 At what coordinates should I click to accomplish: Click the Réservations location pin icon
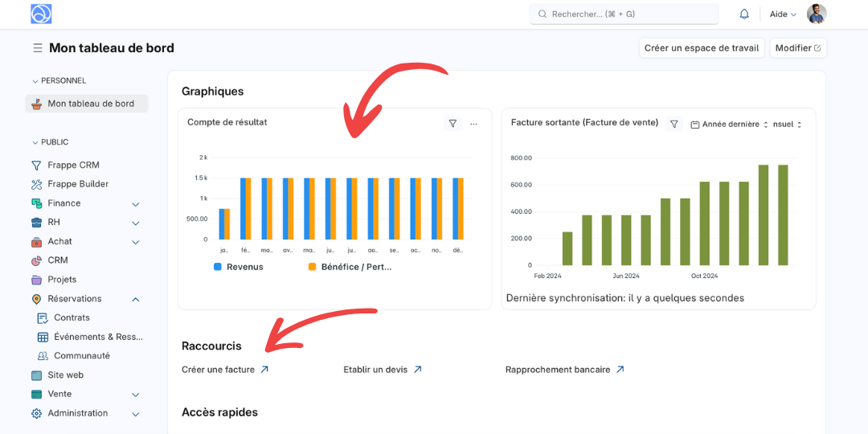[x=36, y=299]
